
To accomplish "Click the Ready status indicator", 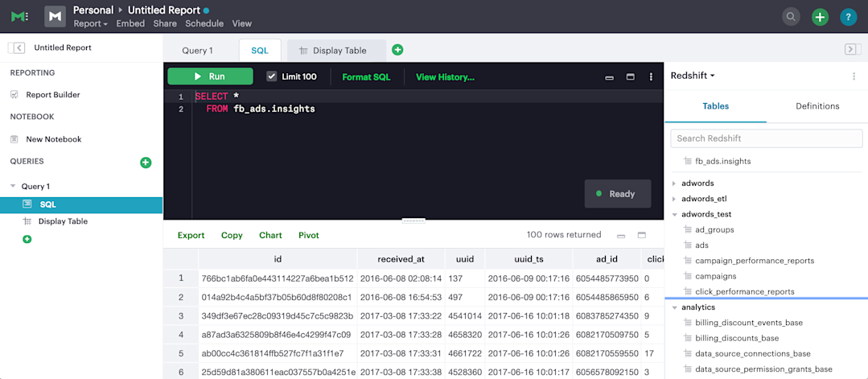I will tap(618, 194).
